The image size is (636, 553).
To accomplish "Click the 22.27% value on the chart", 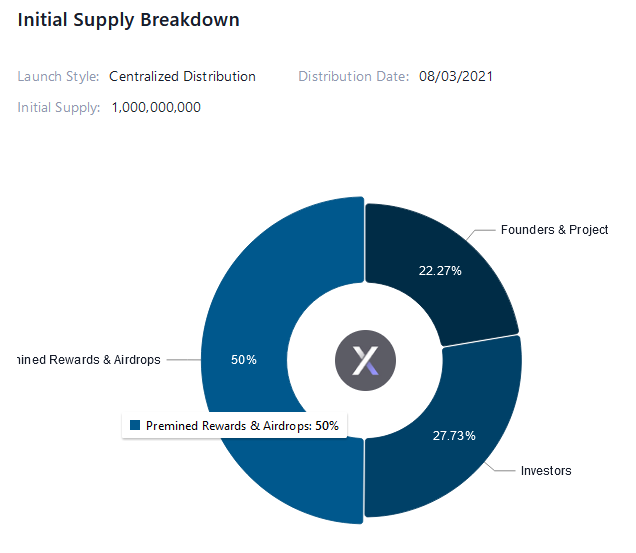I will click(x=440, y=271).
